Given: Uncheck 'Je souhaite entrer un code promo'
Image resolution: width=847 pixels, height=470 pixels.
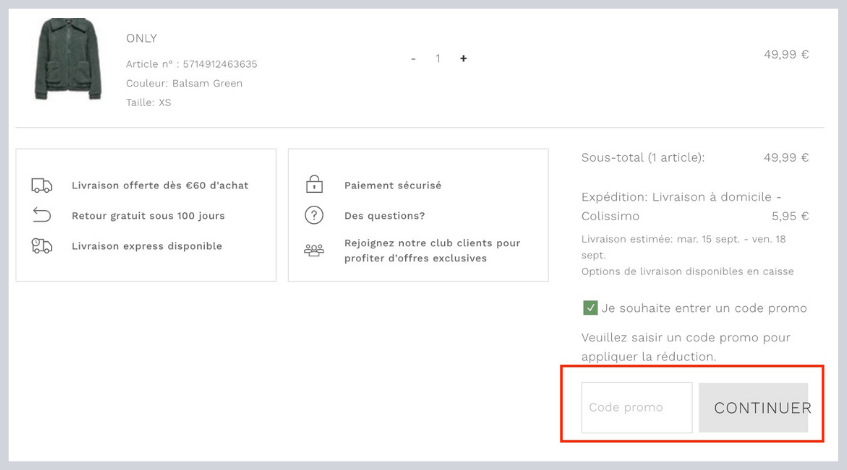Looking at the screenshot, I should [590, 308].
